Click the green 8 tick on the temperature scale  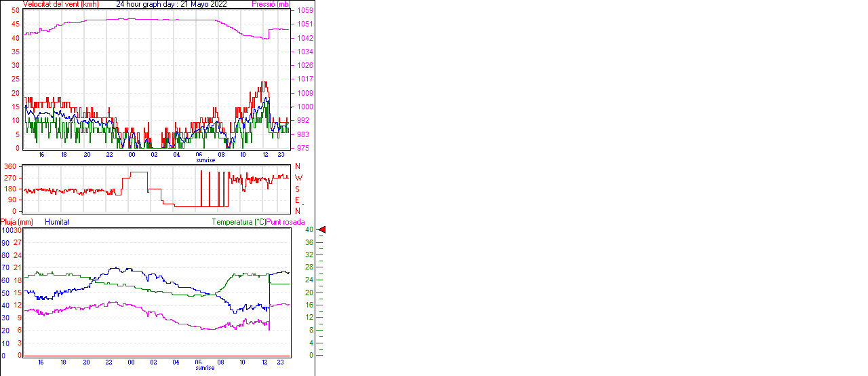click(x=309, y=331)
